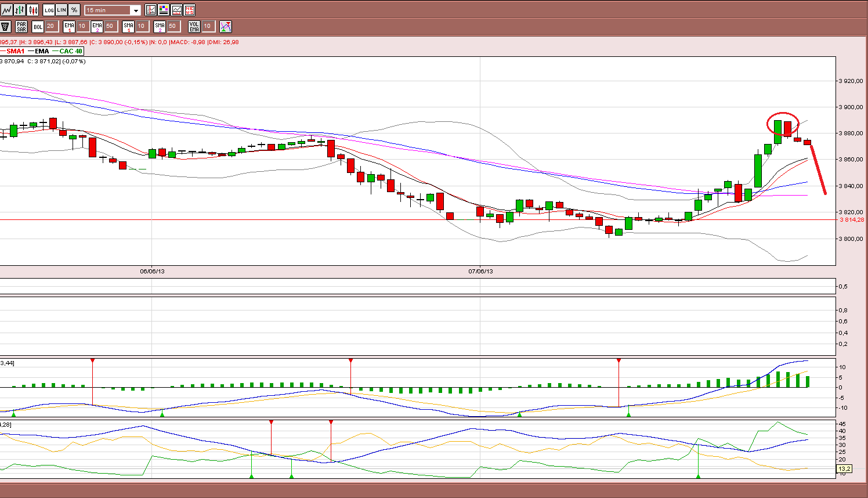The image size is (868, 498).
Task: Click the SMA 1 period field
Action: (142, 26)
